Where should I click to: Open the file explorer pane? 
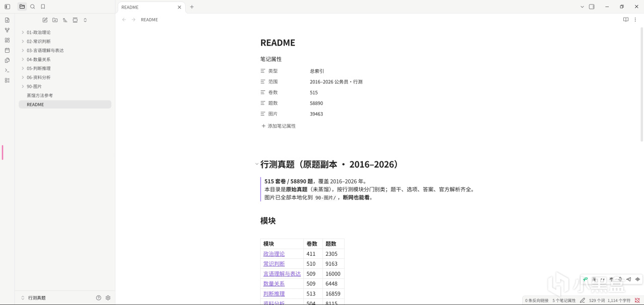pyautogui.click(x=22, y=7)
